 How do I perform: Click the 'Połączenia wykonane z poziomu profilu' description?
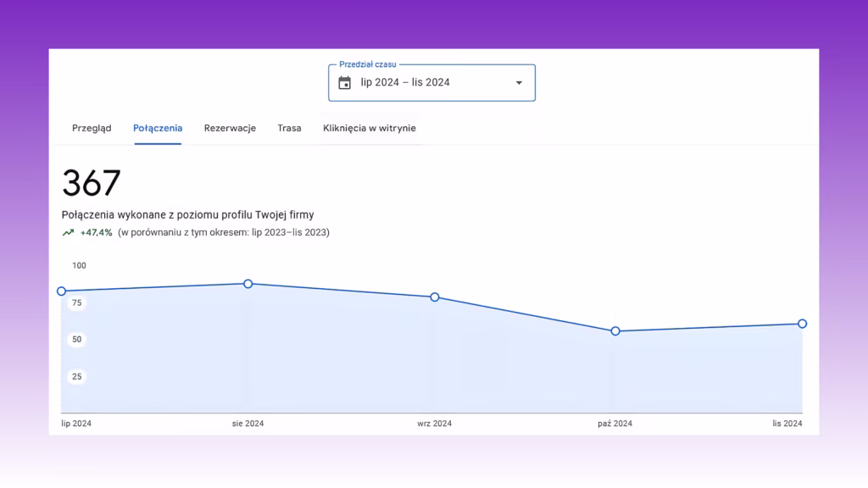pyautogui.click(x=187, y=214)
